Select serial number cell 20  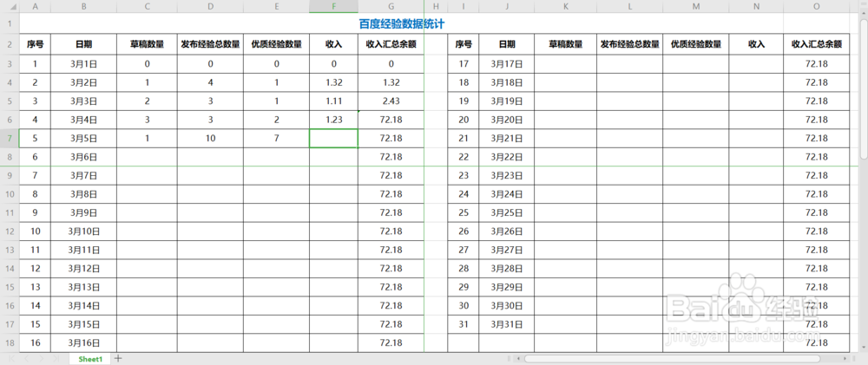pyautogui.click(x=464, y=120)
